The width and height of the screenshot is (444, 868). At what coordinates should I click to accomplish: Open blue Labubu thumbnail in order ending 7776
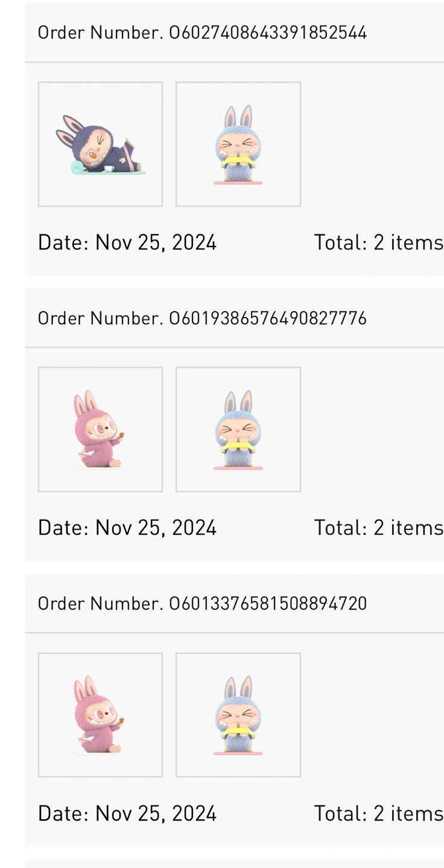click(238, 429)
